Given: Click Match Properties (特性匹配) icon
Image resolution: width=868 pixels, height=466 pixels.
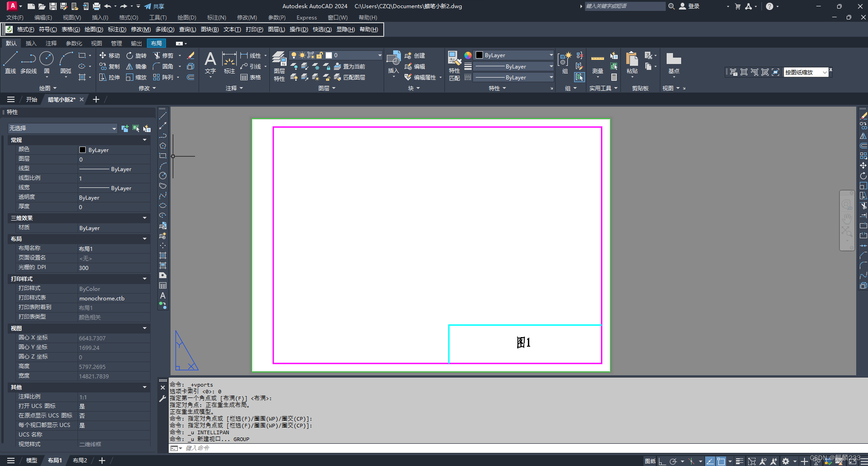Looking at the screenshot, I should (454, 66).
